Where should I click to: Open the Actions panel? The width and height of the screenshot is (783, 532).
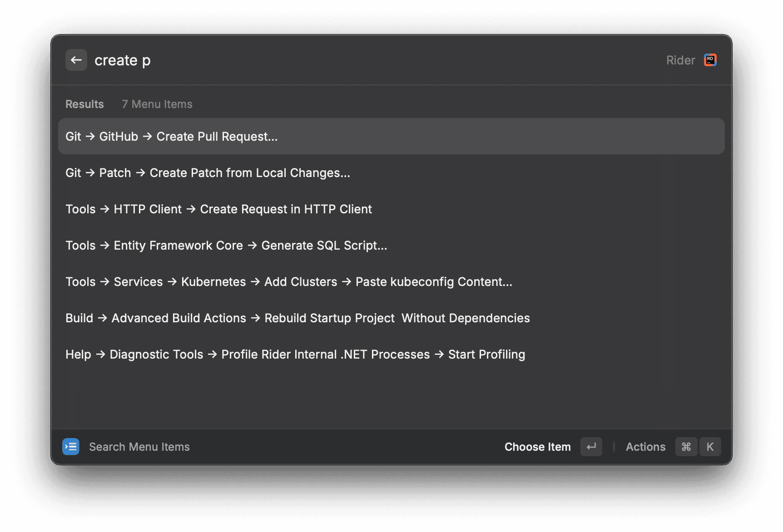point(645,447)
